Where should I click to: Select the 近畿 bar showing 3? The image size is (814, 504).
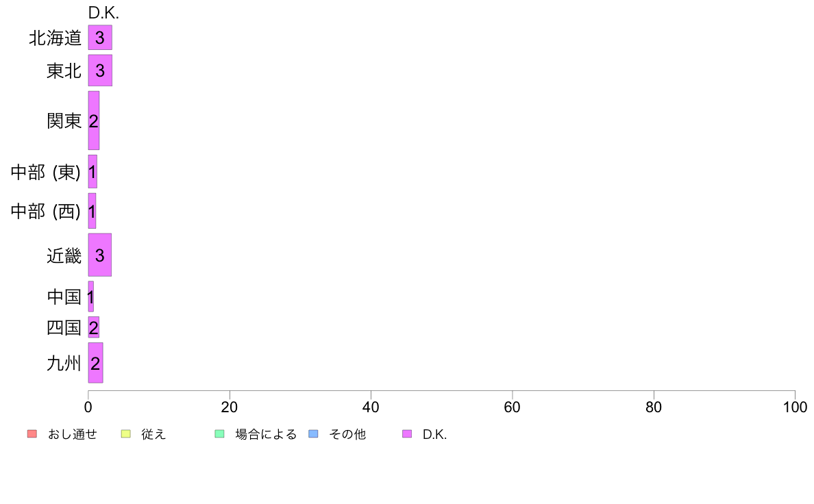point(99,255)
